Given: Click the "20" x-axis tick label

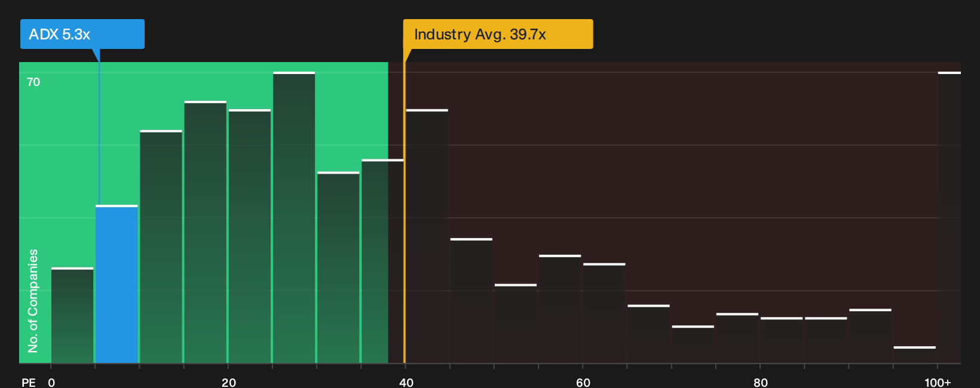Looking at the screenshot, I should click(229, 383).
